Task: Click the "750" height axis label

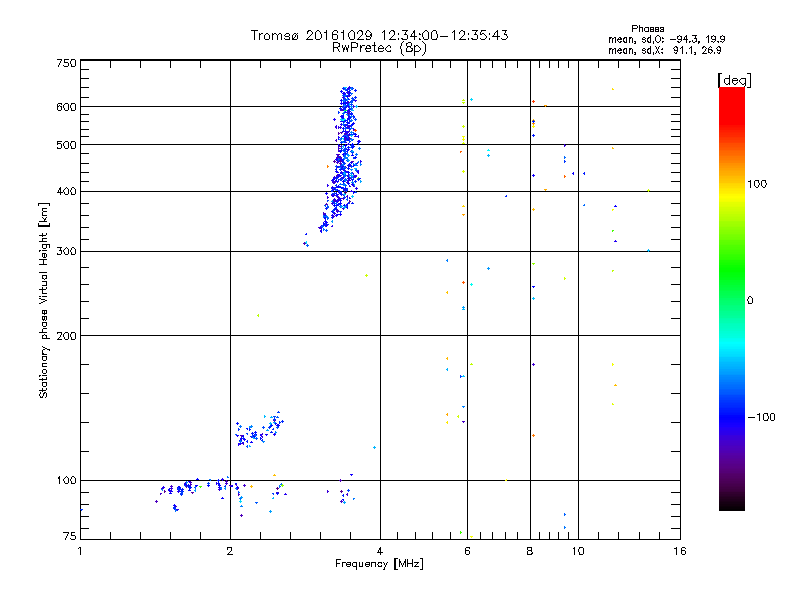Action: (66, 63)
